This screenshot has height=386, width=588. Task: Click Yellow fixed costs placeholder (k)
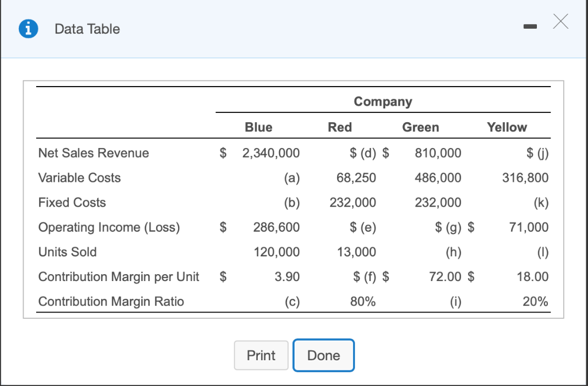point(541,202)
